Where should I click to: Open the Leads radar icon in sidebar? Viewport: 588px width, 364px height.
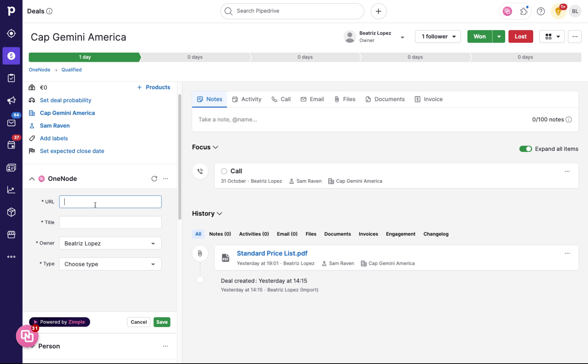(11, 33)
